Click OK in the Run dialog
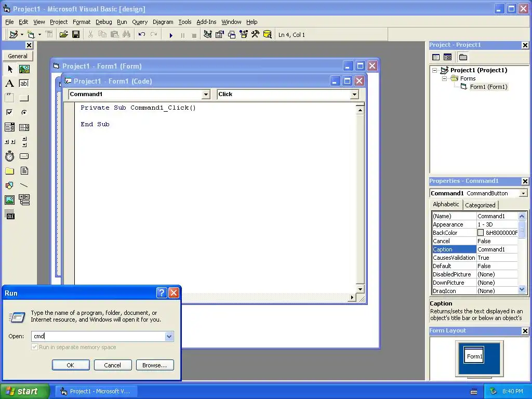The width and height of the screenshot is (532, 399). [x=71, y=365]
